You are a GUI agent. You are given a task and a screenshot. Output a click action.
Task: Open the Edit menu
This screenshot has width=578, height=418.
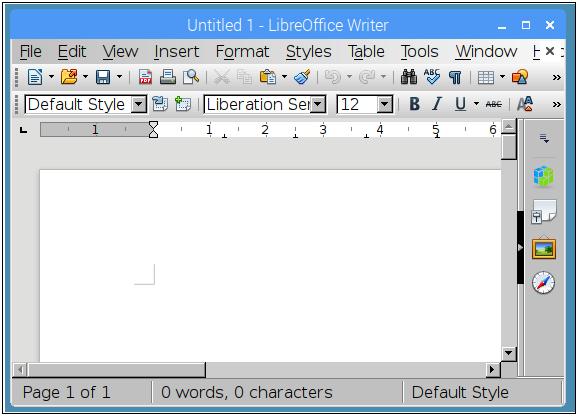click(x=72, y=52)
